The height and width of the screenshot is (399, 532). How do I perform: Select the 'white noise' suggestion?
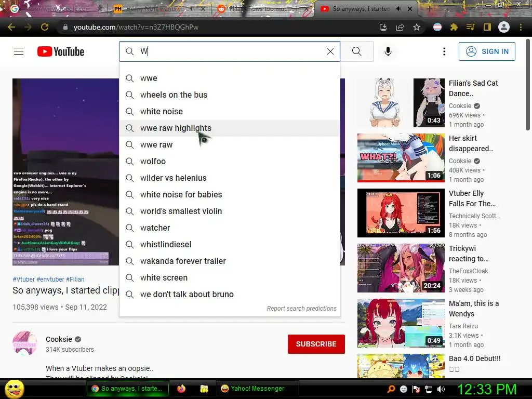pos(229,111)
